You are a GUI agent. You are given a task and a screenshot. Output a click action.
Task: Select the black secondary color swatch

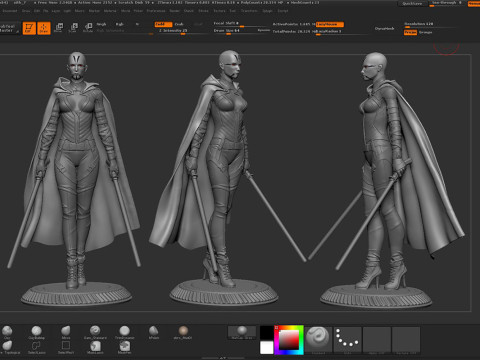(266, 333)
